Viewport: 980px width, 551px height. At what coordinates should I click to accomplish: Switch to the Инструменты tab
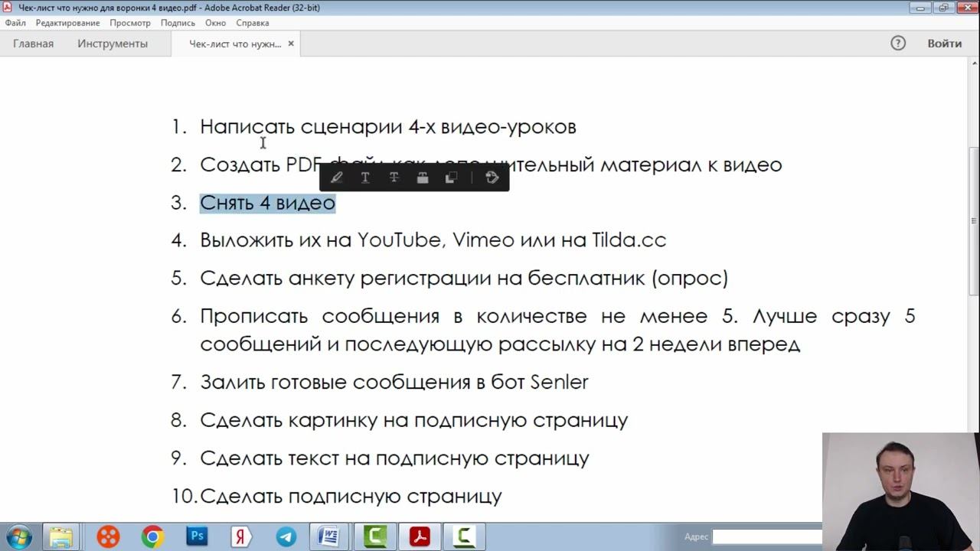(113, 44)
